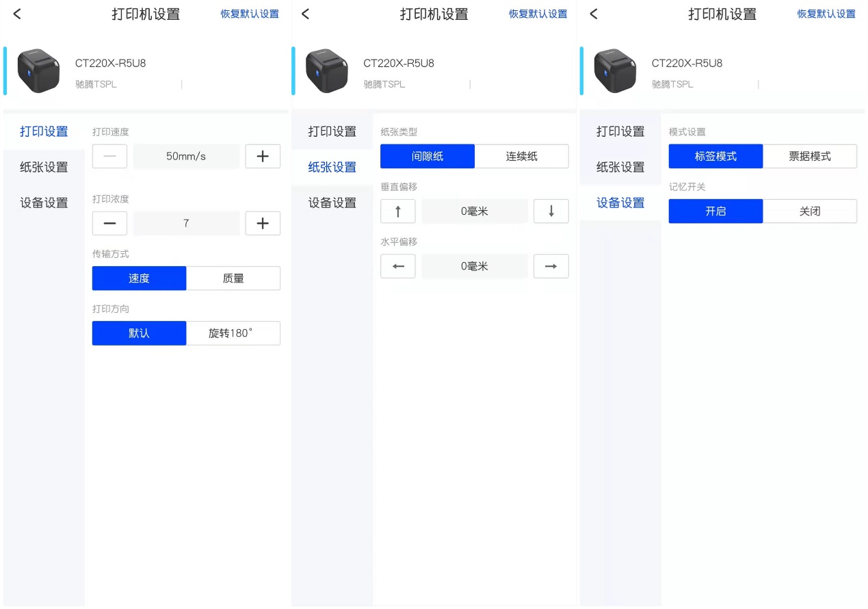
Task: Switch to 票据模式
Action: [810, 156]
